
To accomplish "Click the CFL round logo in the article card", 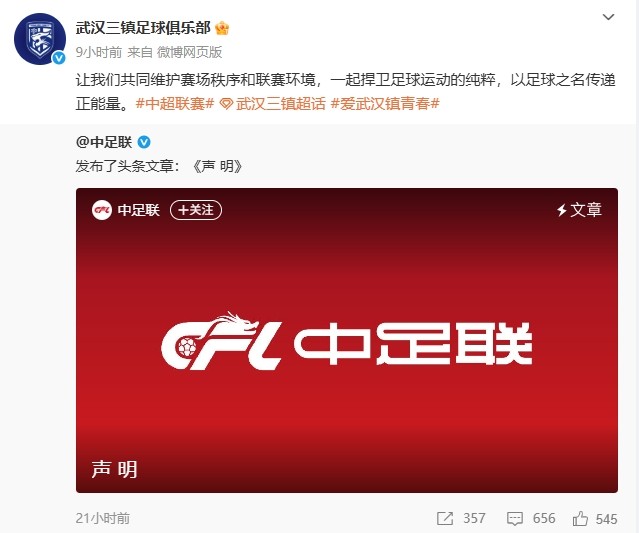I will coord(102,210).
